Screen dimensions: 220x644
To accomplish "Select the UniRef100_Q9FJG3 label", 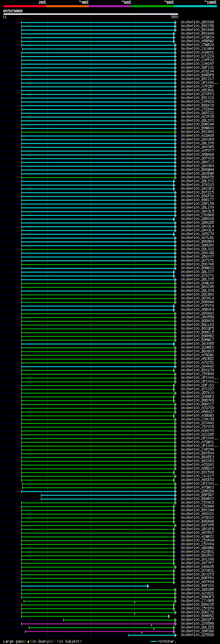I will coord(197,385).
